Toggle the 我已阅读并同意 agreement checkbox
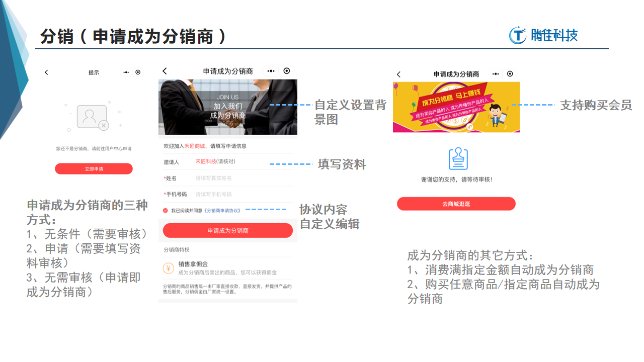 pos(166,211)
